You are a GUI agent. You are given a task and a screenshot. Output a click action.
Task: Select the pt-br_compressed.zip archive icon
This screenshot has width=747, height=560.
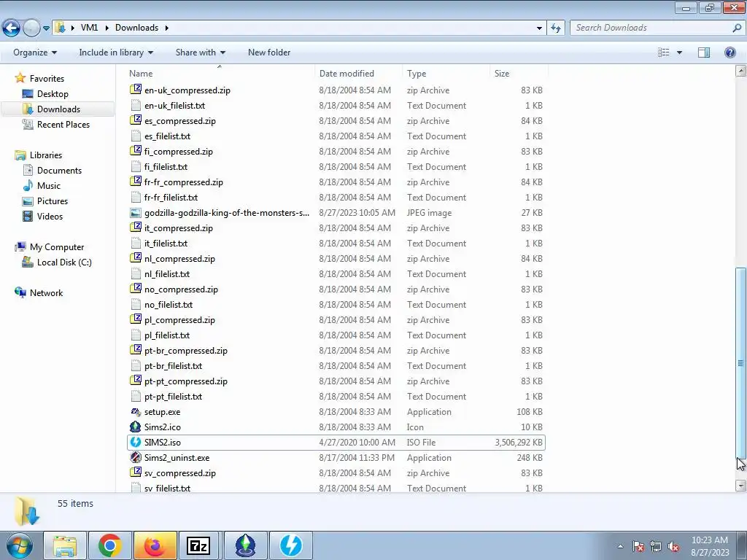click(x=136, y=350)
